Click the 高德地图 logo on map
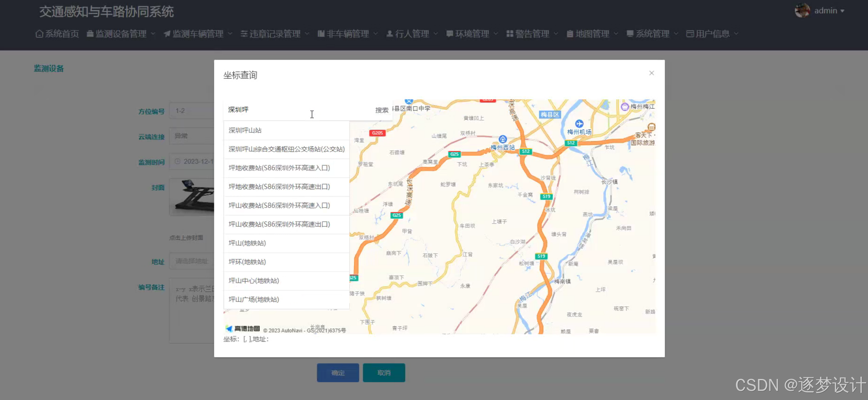 [x=243, y=329]
